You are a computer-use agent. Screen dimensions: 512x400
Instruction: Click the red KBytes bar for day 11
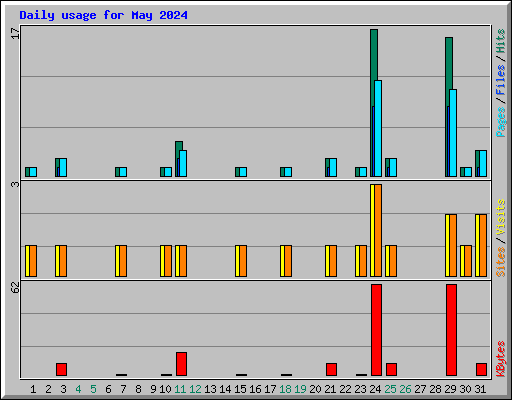coord(181,364)
